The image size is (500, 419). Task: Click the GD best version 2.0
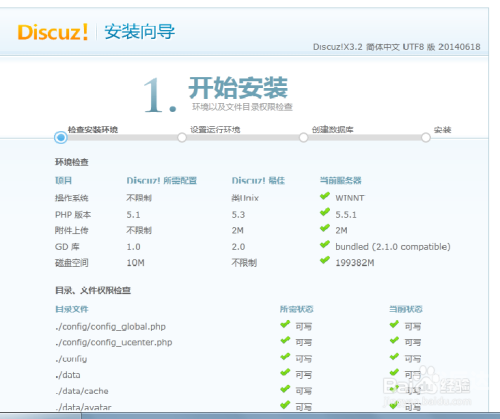tap(238, 247)
